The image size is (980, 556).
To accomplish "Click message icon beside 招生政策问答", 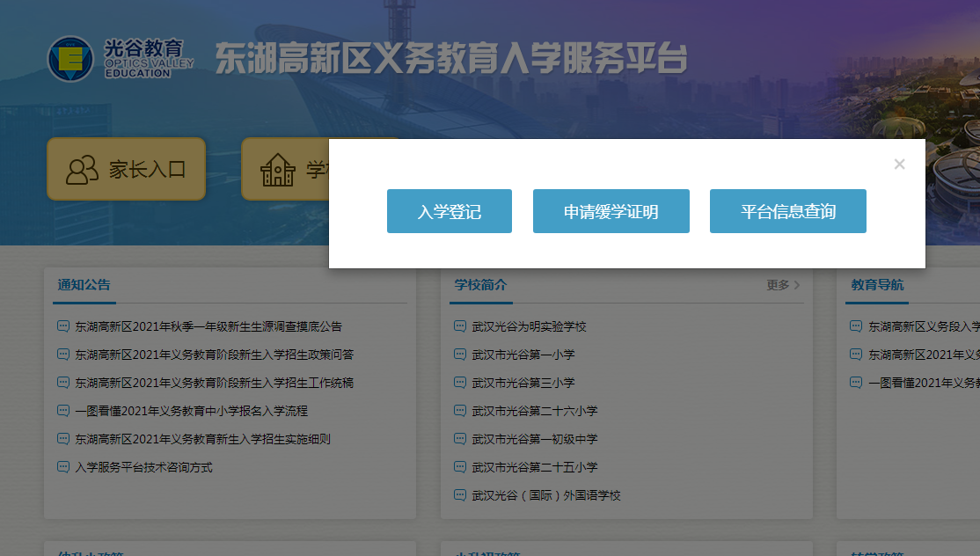I will [x=63, y=355].
